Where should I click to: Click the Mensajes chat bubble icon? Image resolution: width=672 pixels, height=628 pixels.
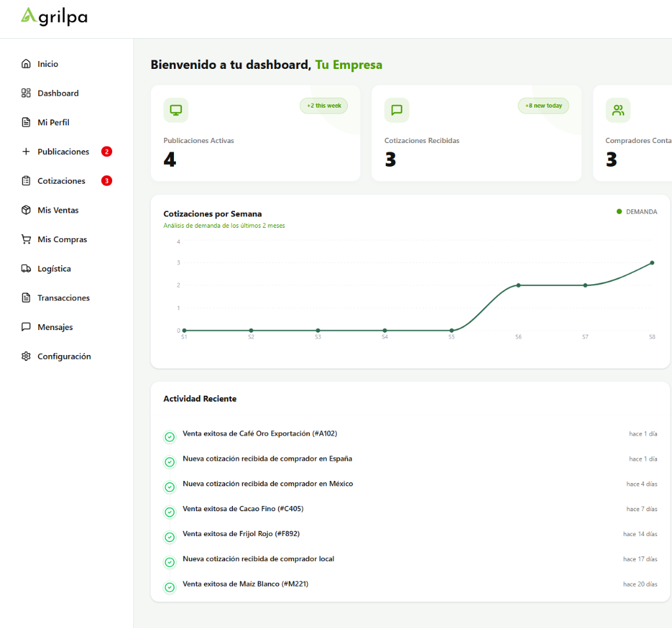pyautogui.click(x=26, y=327)
